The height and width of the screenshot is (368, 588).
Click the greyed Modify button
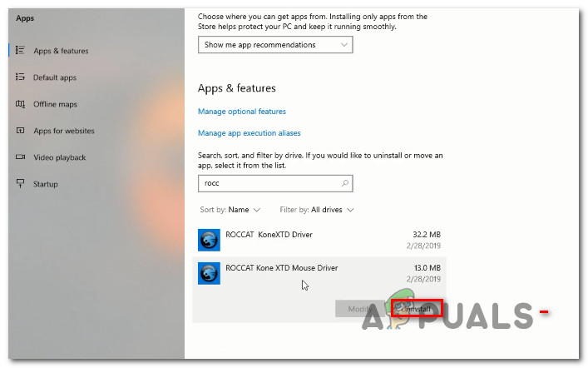pyautogui.click(x=360, y=309)
